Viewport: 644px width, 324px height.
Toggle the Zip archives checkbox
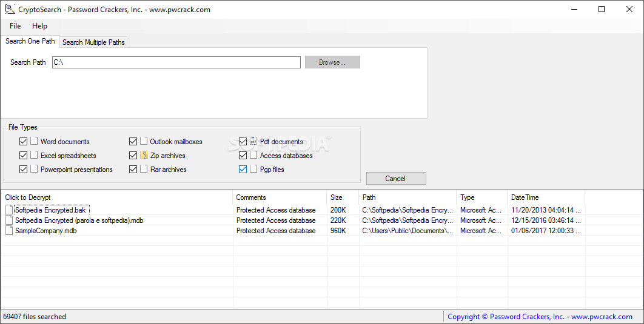[133, 156]
